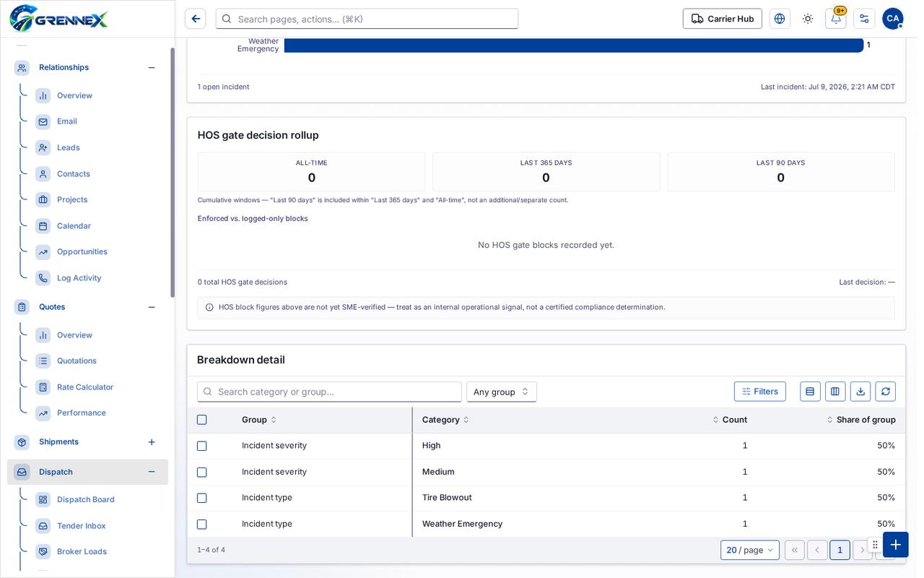Click the blue plus floating button
This screenshot has width=924, height=578.
point(895,545)
